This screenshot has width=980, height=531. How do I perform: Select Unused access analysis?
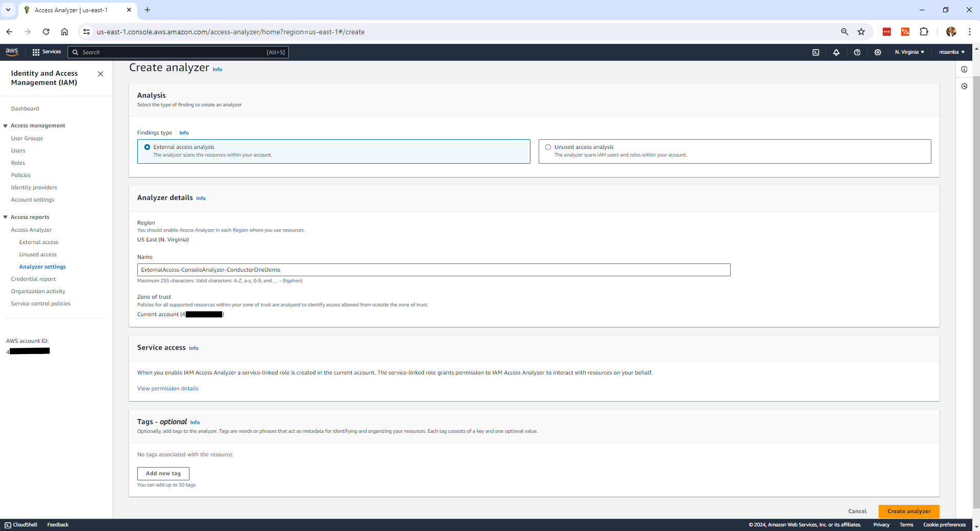click(x=548, y=147)
